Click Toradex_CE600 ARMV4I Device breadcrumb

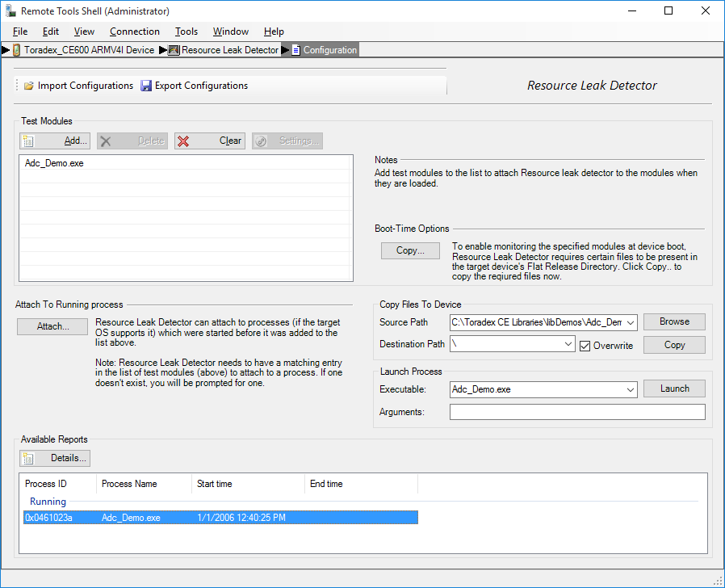click(90, 50)
